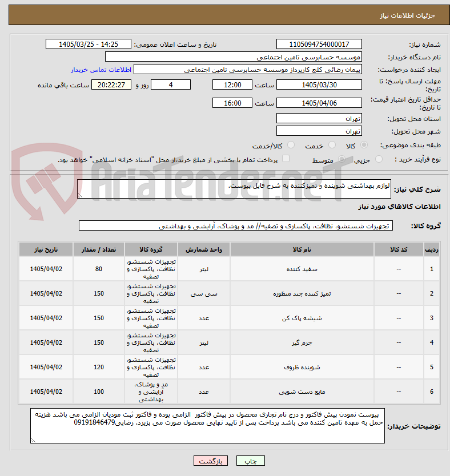The width and height of the screenshot is (450, 476).
Task: Click the general description text area
Action: [234, 189]
